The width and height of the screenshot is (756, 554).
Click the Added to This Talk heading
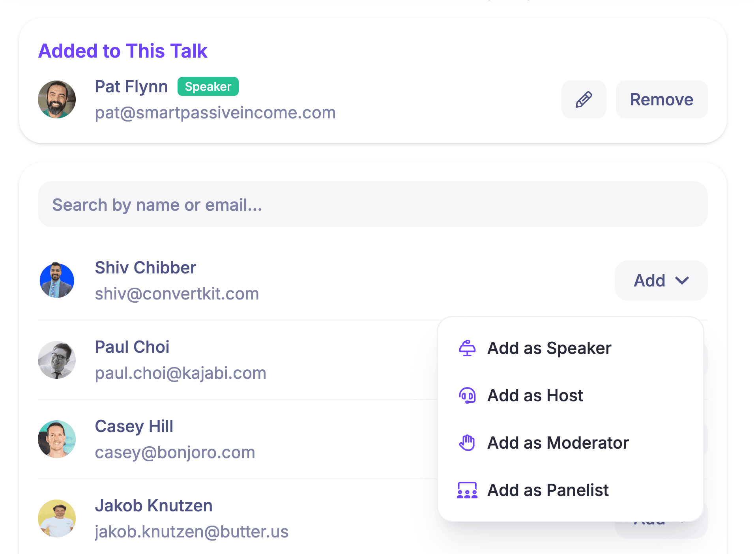click(123, 51)
